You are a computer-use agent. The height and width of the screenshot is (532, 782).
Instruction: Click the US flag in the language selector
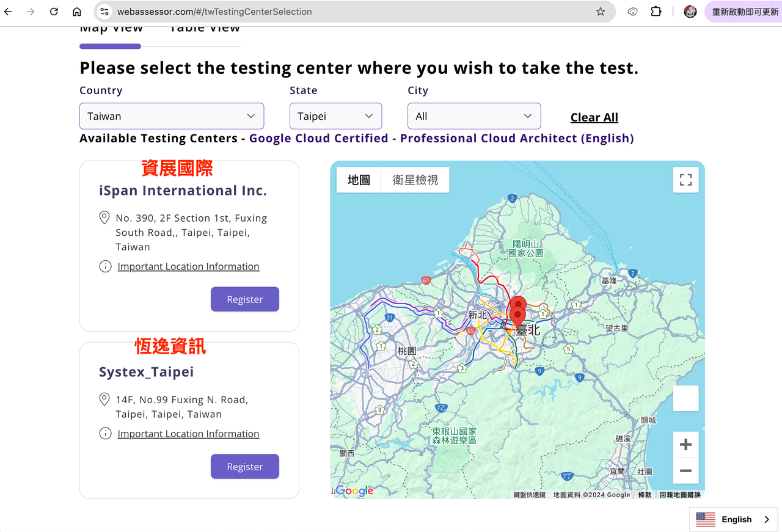pyautogui.click(x=706, y=519)
